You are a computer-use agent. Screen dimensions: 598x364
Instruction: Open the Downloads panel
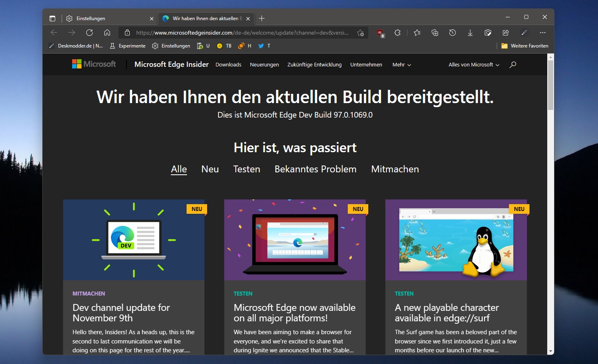[x=470, y=33]
